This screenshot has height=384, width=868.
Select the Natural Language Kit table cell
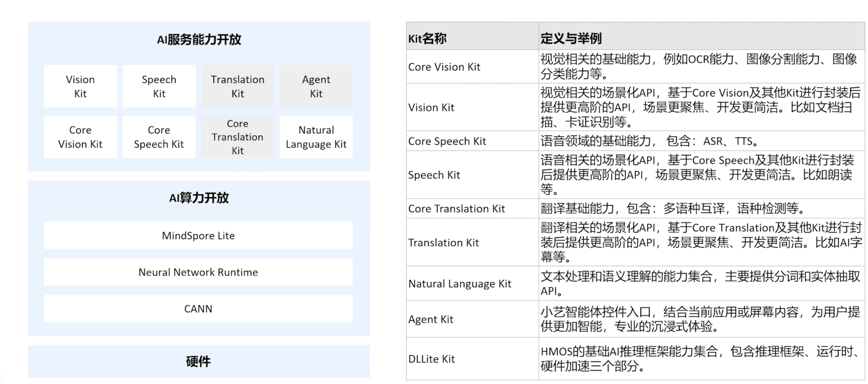click(460, 284)
